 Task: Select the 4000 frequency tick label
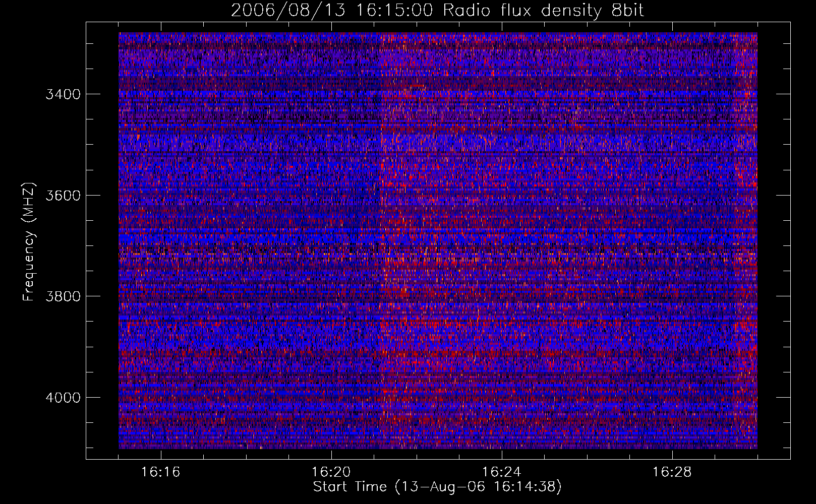[x=63, y=398]
